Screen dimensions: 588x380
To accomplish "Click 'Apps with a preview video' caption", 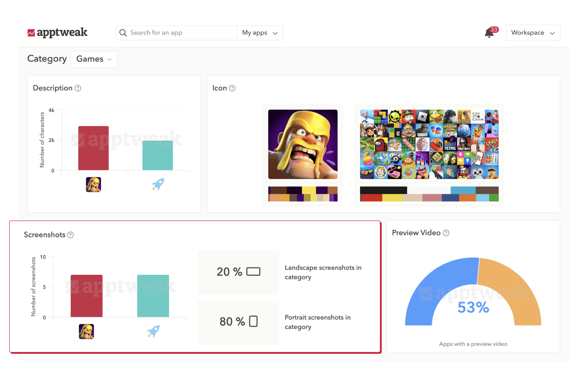I will click(x=473, y=344).
